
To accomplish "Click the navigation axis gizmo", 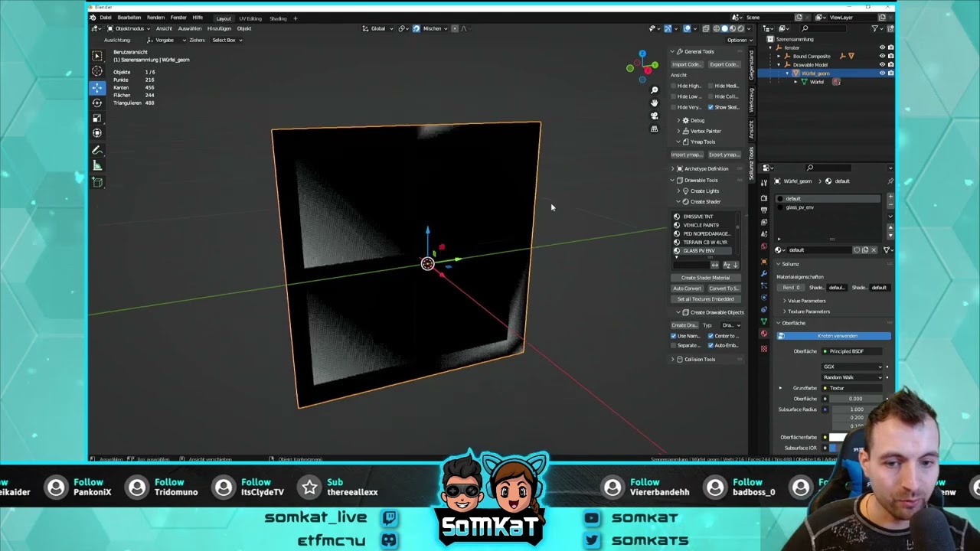I will (x=643, y=67).
